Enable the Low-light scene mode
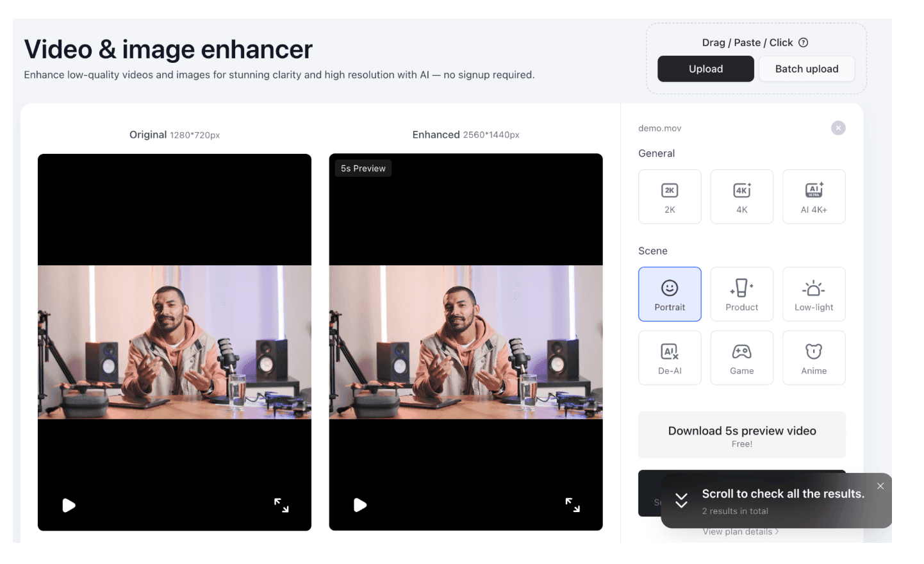Screen dimensions: 924x564 click(813, 294)
